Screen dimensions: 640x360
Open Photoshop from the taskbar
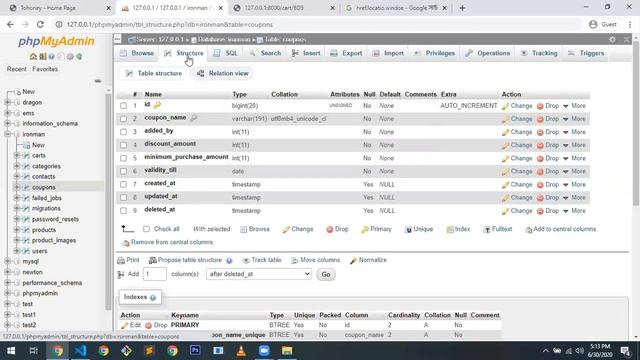tap(195, 351)
